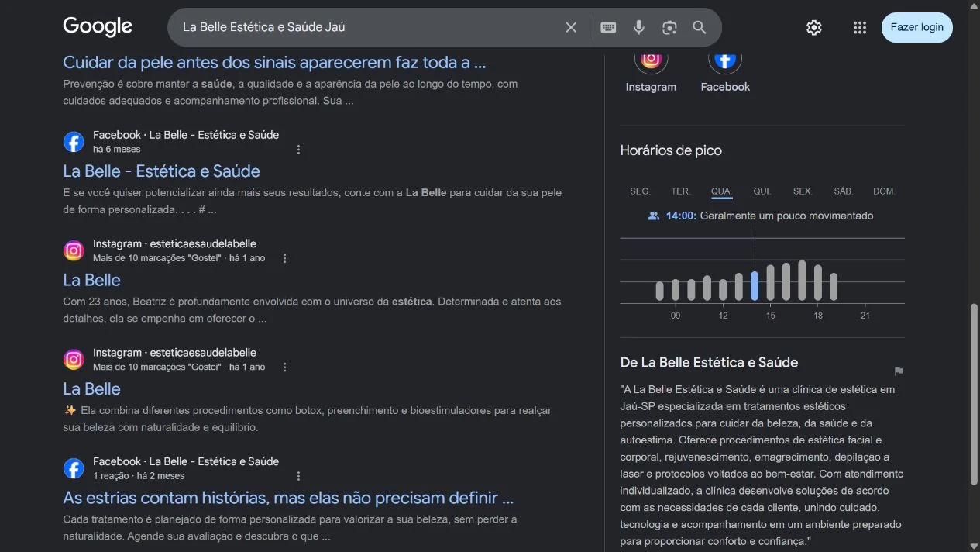
Task: Open the 'La Belle' result about botox procedures
Action: pos(91,388)
